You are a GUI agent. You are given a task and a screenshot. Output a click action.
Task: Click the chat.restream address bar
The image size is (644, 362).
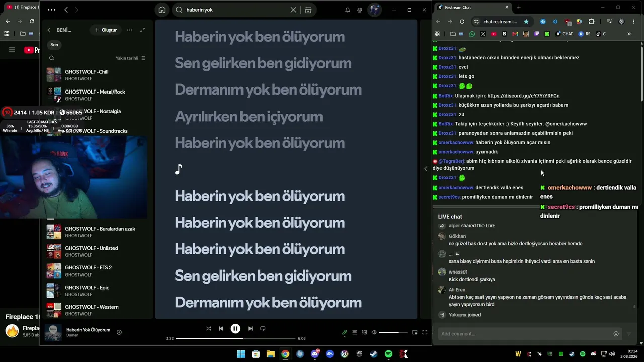pyautogui.click(x=500, y=22)
